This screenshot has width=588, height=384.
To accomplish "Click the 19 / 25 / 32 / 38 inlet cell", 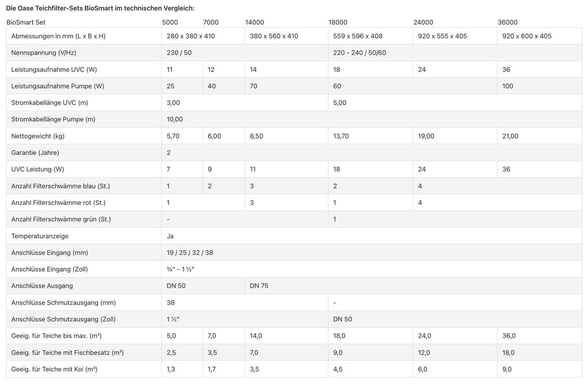I will (x=189, y=253).
